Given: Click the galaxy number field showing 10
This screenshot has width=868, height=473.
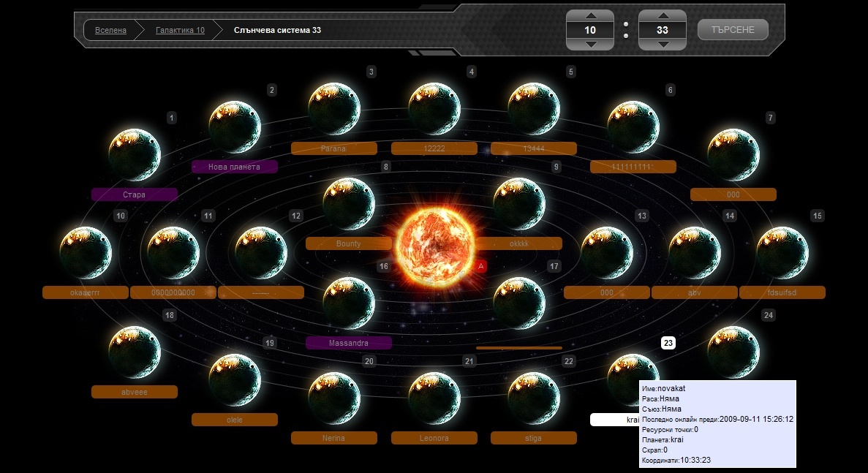Looking at the screenshot, I should [x=590, y=30].
